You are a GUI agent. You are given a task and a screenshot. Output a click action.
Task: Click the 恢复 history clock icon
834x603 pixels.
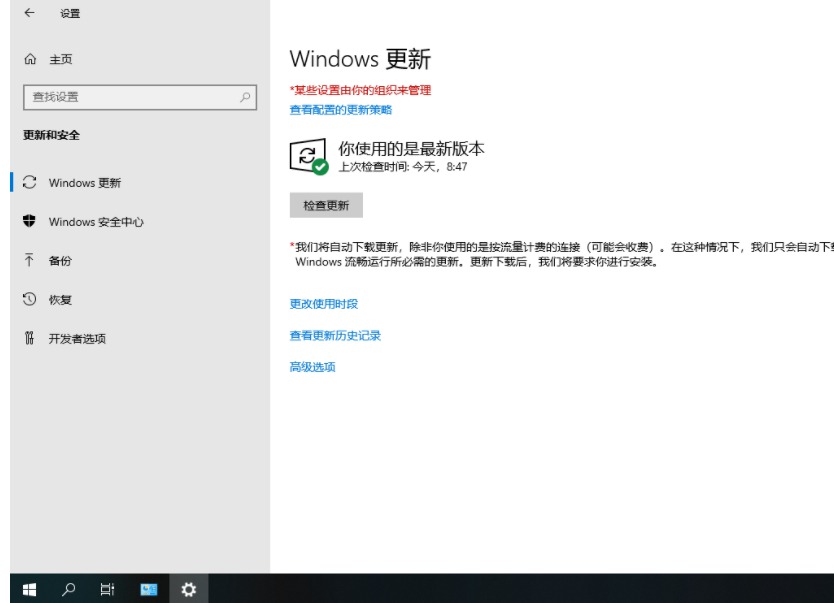point(29,299)
